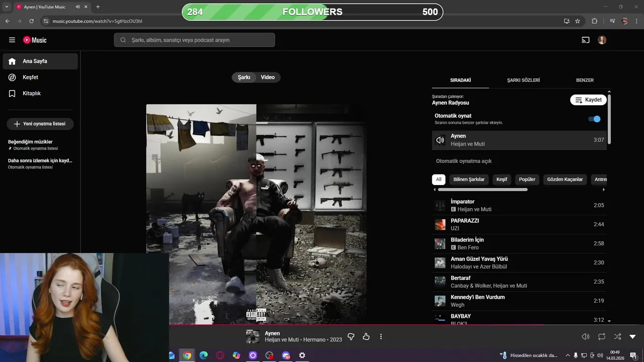Go back in the browser

7,21
